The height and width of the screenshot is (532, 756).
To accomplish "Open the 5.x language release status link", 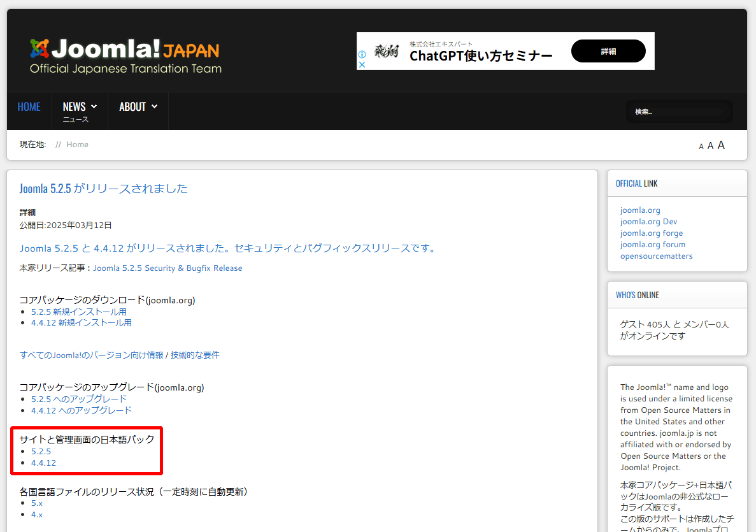I will 37,503.
